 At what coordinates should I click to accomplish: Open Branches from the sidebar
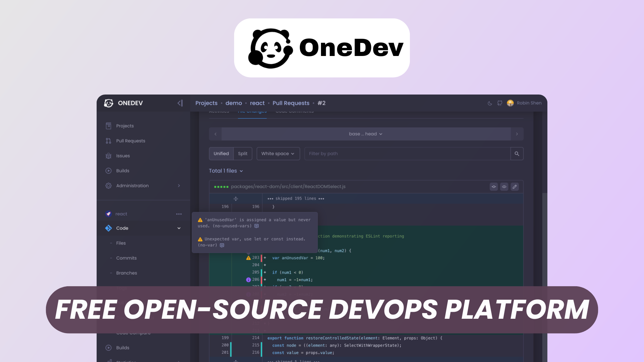point(127,273)
